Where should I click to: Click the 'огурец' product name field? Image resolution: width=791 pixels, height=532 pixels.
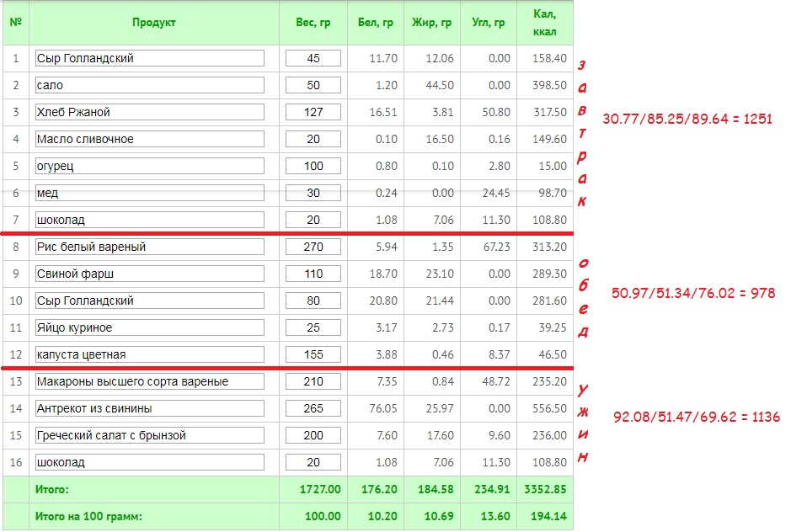click(x=150, y=166)
